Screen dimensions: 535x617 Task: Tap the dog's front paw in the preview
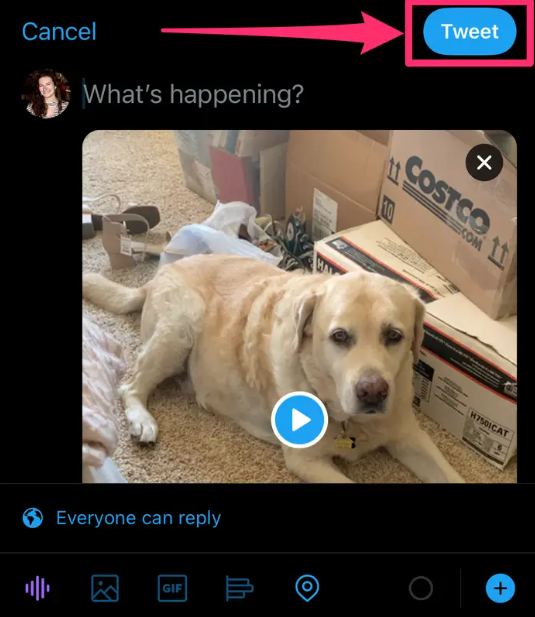[x=141, y=426]
